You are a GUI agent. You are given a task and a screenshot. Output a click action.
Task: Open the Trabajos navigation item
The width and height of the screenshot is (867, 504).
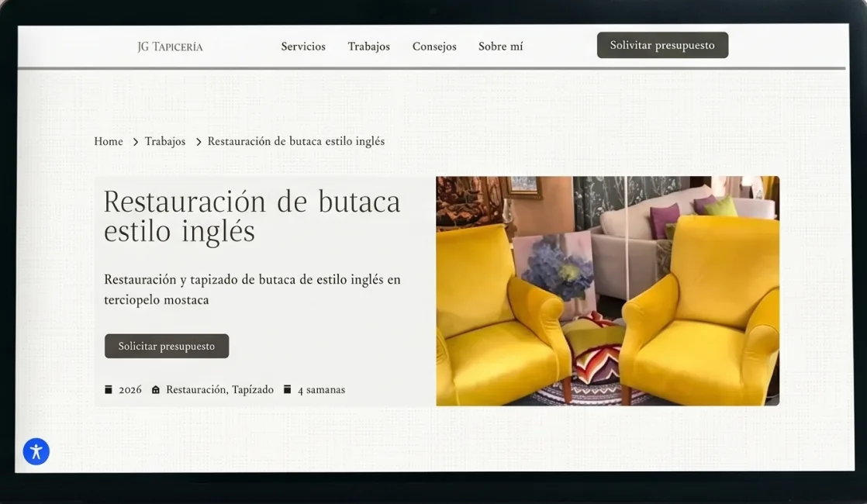pos(369,47)
